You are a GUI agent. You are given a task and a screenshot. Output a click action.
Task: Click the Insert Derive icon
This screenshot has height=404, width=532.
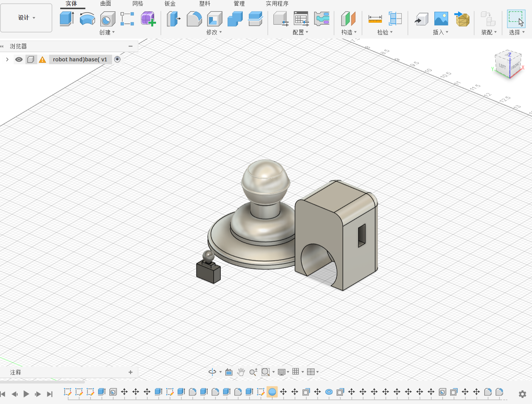[421, 19]
